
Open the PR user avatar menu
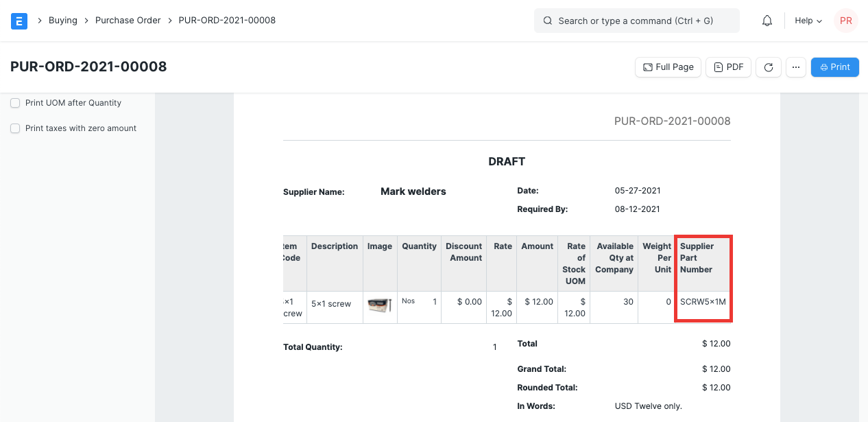click(x=845, y=21)
